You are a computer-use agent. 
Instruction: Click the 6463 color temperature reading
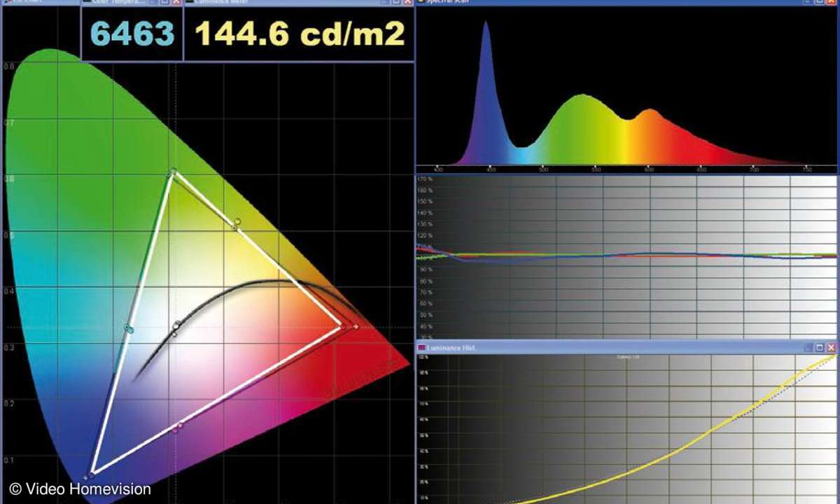[132, 33]
